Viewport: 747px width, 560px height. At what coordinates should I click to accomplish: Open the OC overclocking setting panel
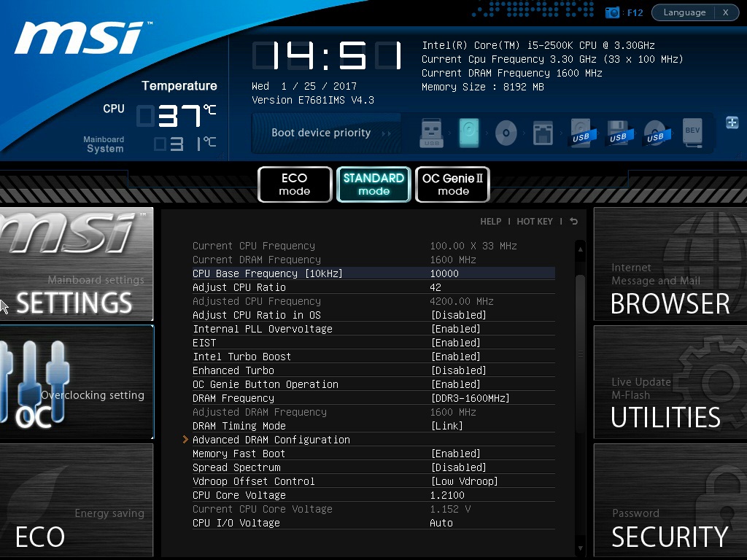point(76,382)
